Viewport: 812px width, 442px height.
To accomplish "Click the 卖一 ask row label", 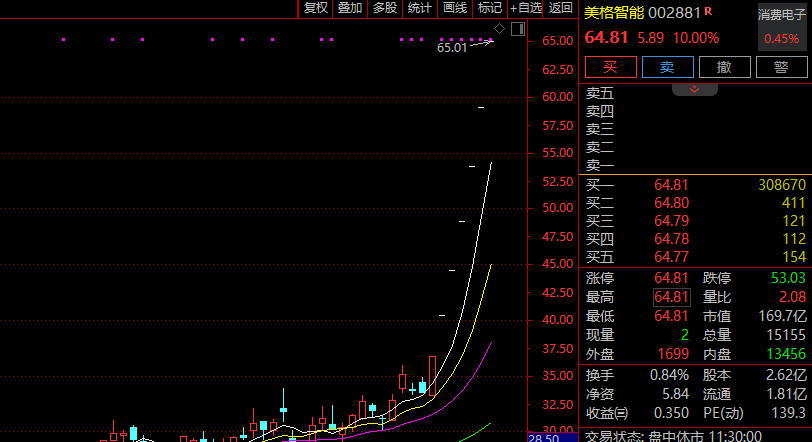I will (600, 166).
